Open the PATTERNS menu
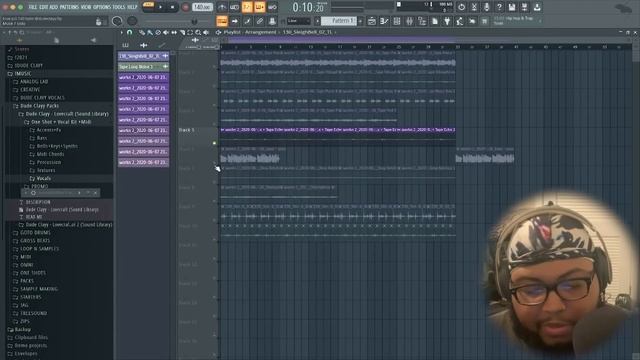 [x=69, y=7]
